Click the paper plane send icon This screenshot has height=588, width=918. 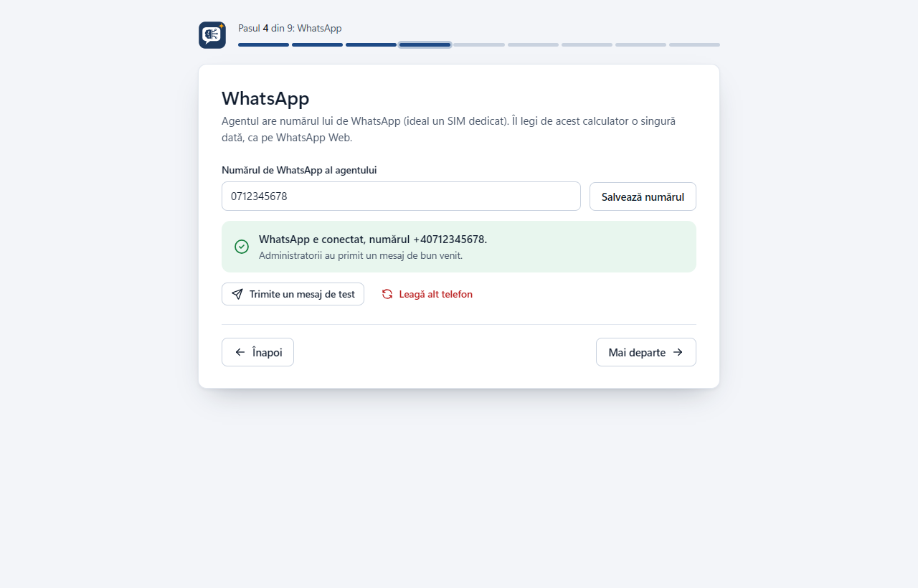click(x=237, y=294)
